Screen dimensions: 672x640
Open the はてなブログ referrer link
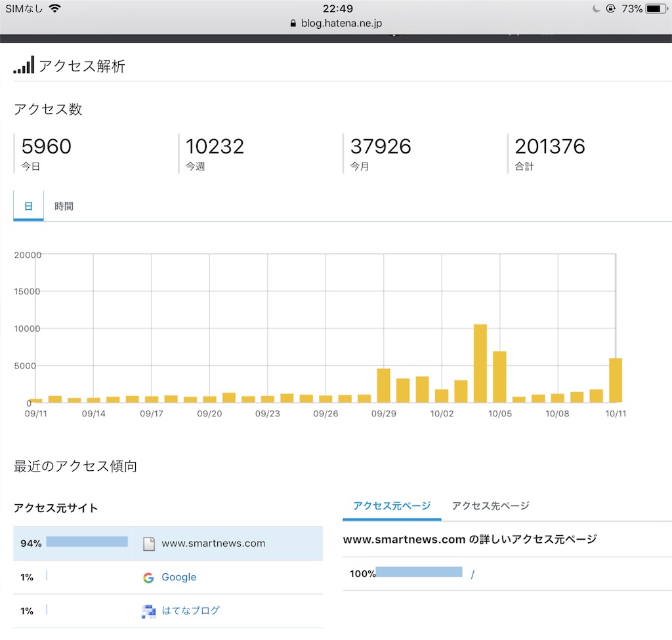click(191, 610)
